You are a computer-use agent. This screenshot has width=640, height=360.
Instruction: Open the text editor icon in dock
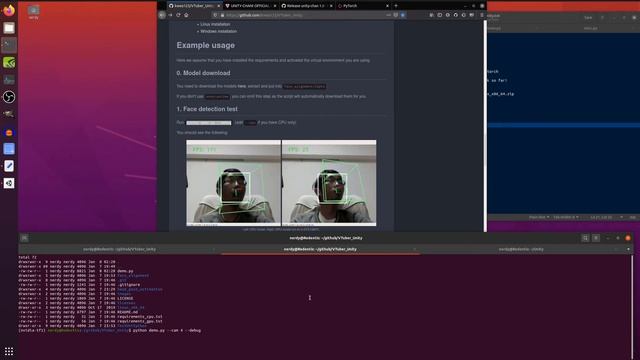9,166
